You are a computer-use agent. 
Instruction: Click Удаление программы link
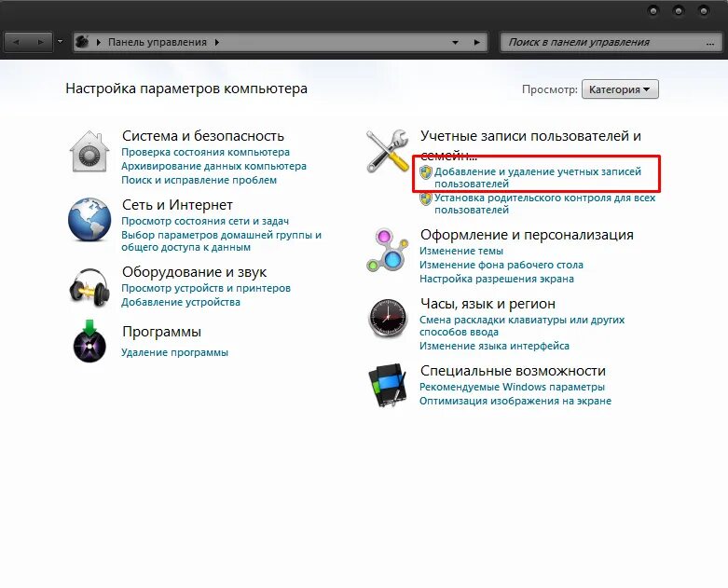pos(174,353)
